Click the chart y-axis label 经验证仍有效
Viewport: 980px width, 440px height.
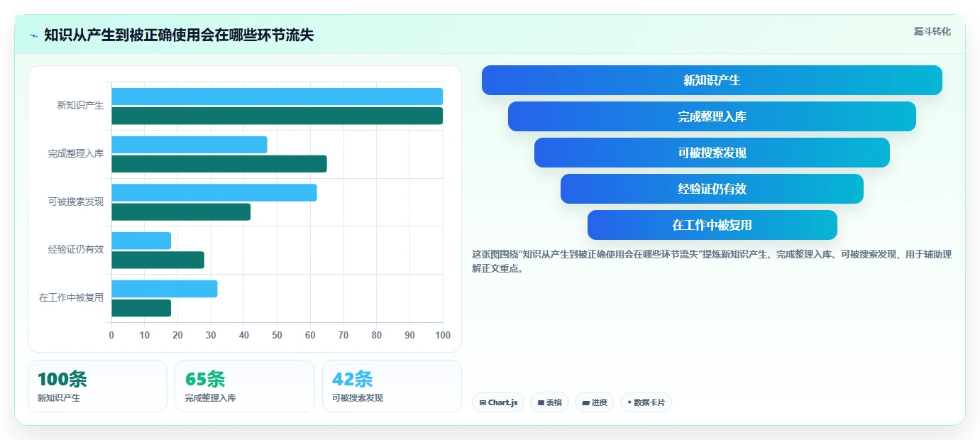pos(76,250)
